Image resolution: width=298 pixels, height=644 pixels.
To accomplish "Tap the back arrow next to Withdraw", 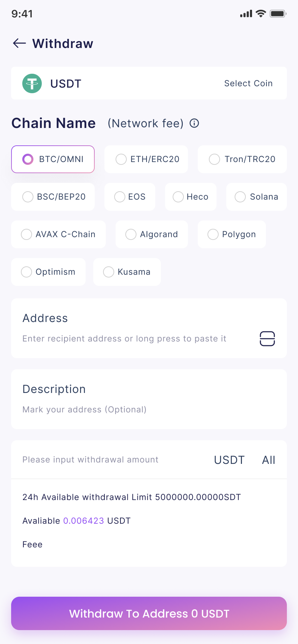I will pyautogui.click(x=19, y=43).
